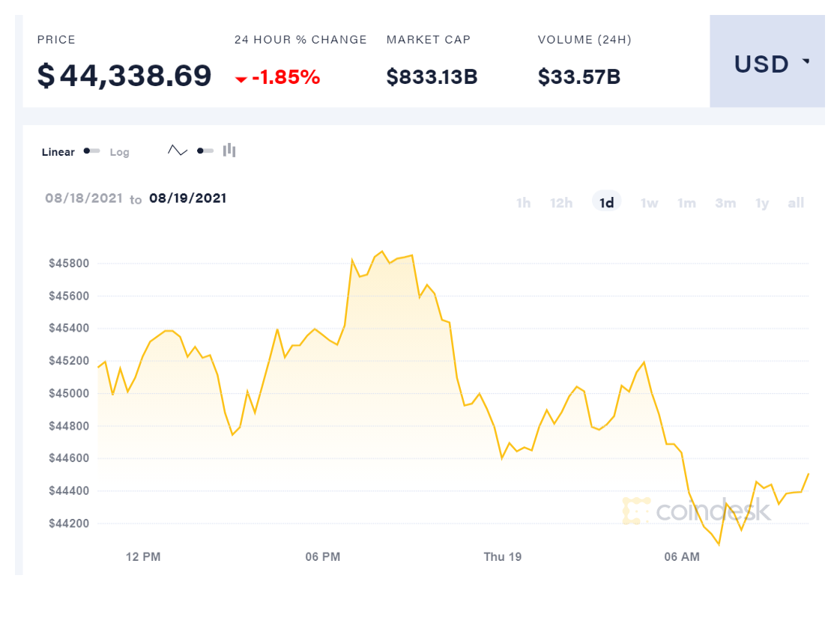Click the start date 08/18/2021
The image size is (840, 620).
[x=83, y=198]
